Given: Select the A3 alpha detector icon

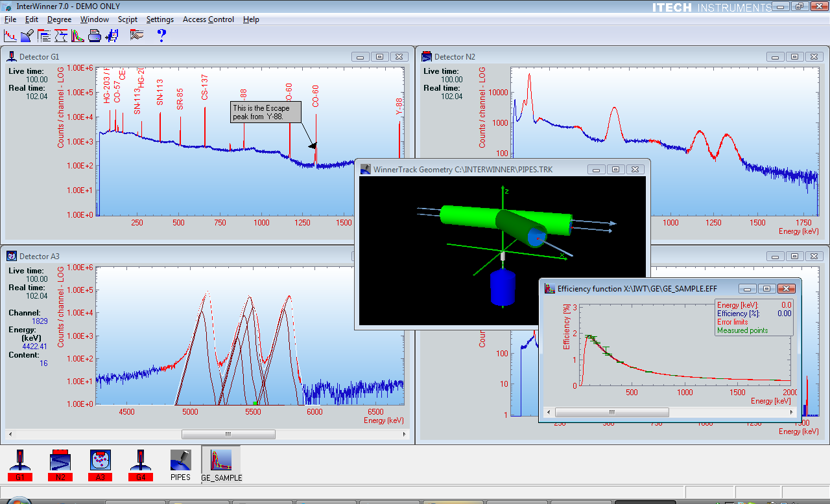Looking at the screenshot, I should tap(101, 465).
